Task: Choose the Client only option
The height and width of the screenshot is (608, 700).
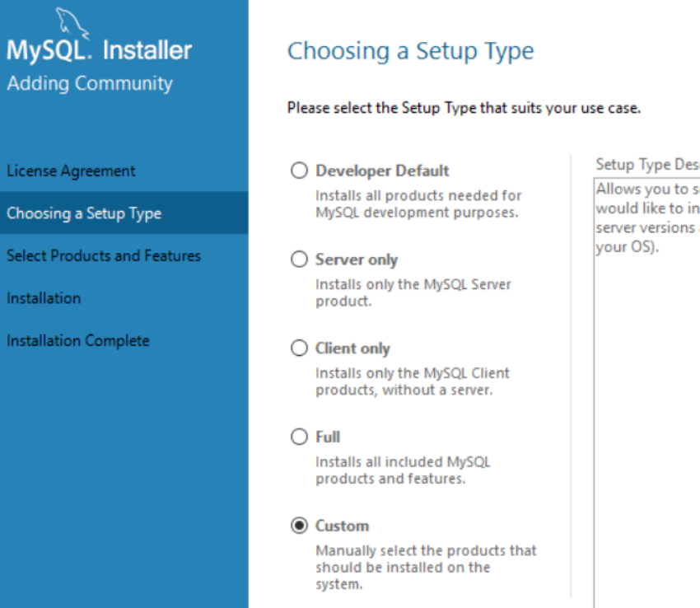Action: point(299,348)
